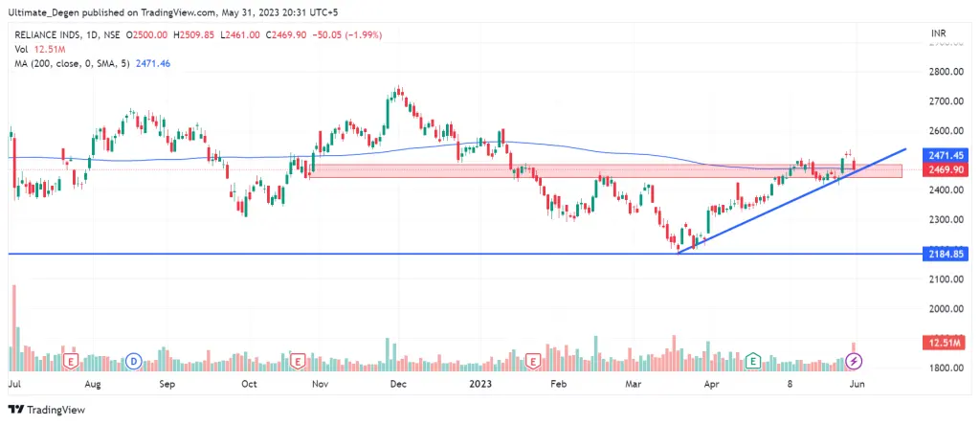The height and width of the screenshot is (424, 980).
Task: Click the MA value 2471.46
Action: click(x=152, y=63)
